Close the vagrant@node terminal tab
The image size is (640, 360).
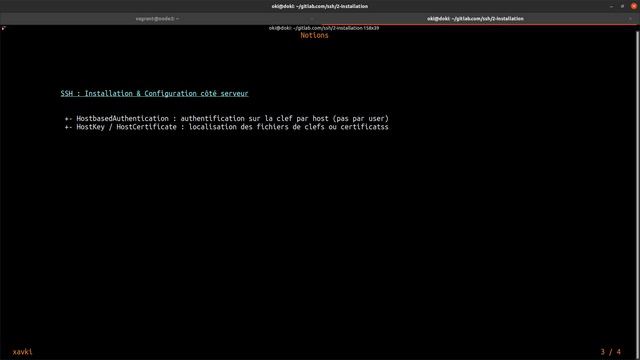(312, 19)
